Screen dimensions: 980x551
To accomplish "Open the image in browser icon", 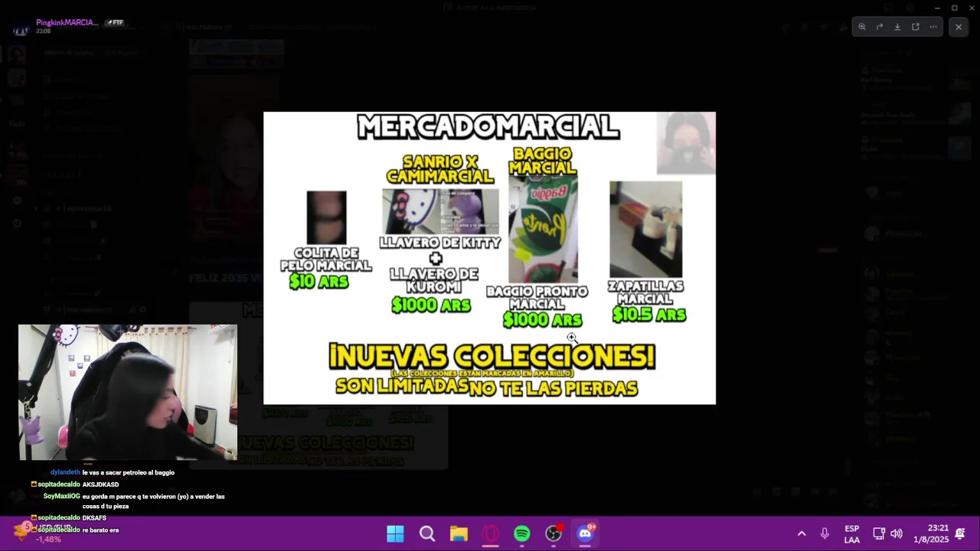I will coord(915,27).
